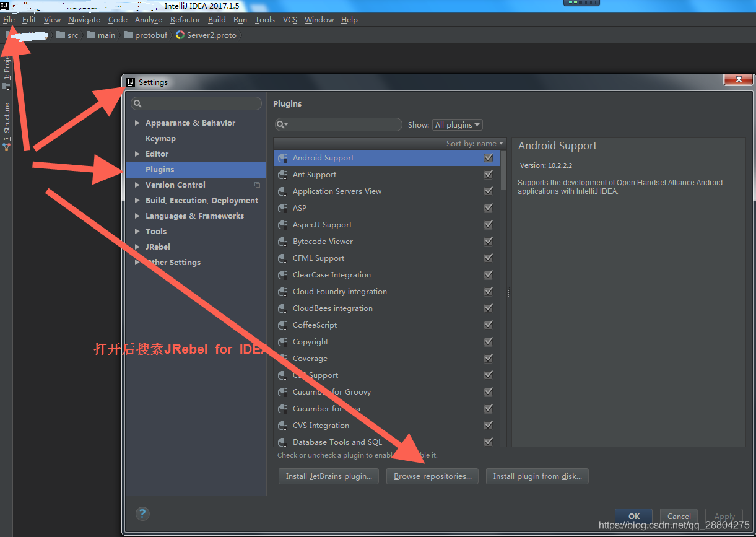The width and height of the screenshot is (756, 537).
Task: Click the magnifier icon in plugin search
Action: pyautogui.click(x=282, y=124)
